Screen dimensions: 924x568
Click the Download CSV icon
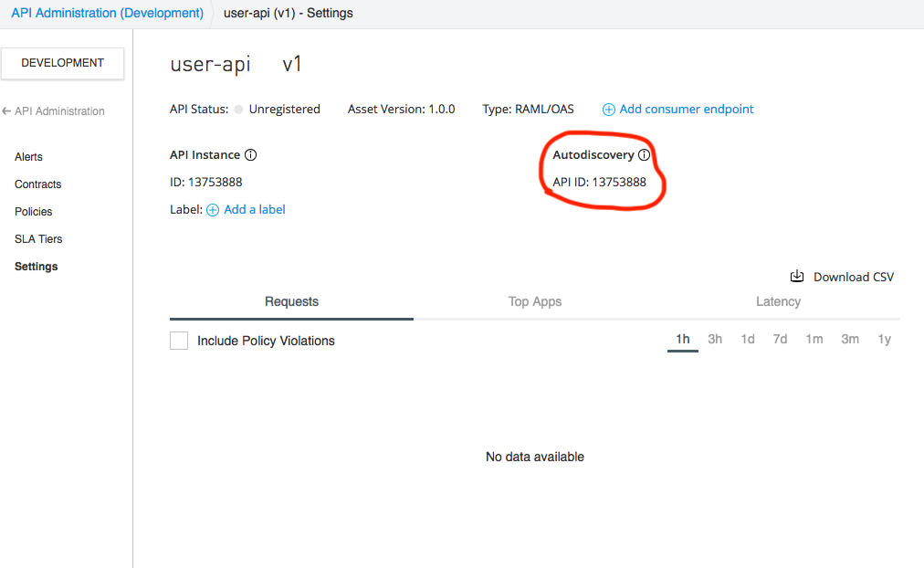796,277
